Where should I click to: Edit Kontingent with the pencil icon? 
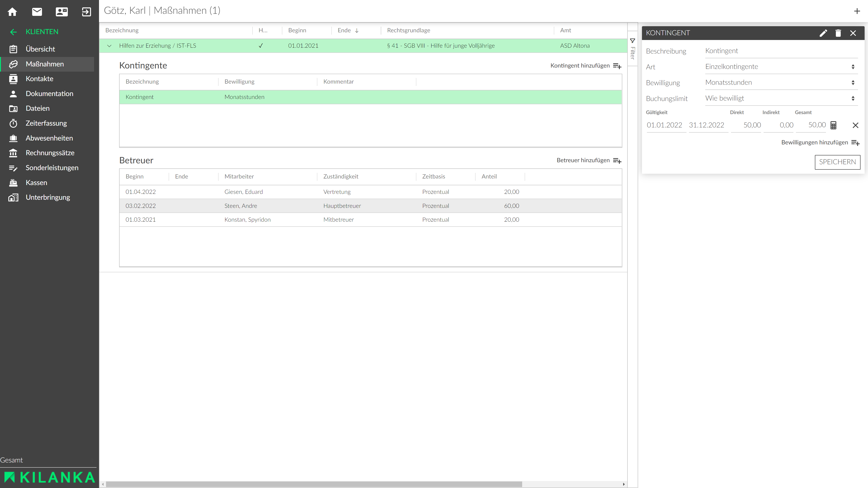click(x=823, y=33)
